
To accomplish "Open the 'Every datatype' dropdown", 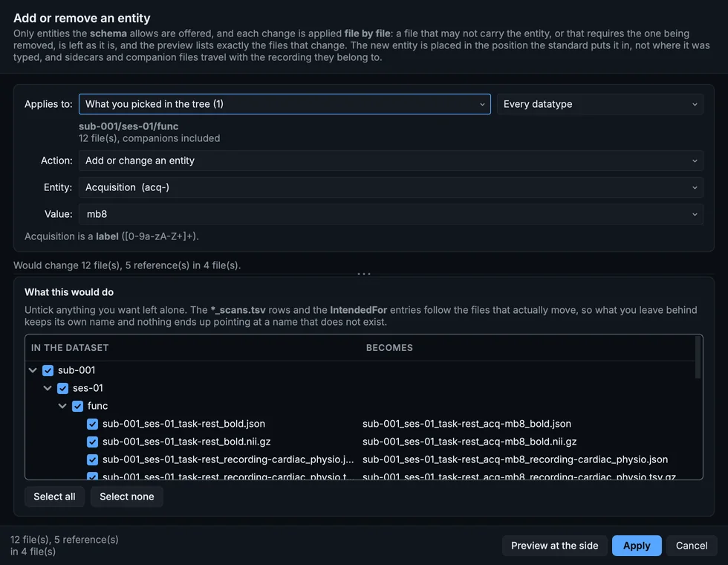I will [600, 104].
